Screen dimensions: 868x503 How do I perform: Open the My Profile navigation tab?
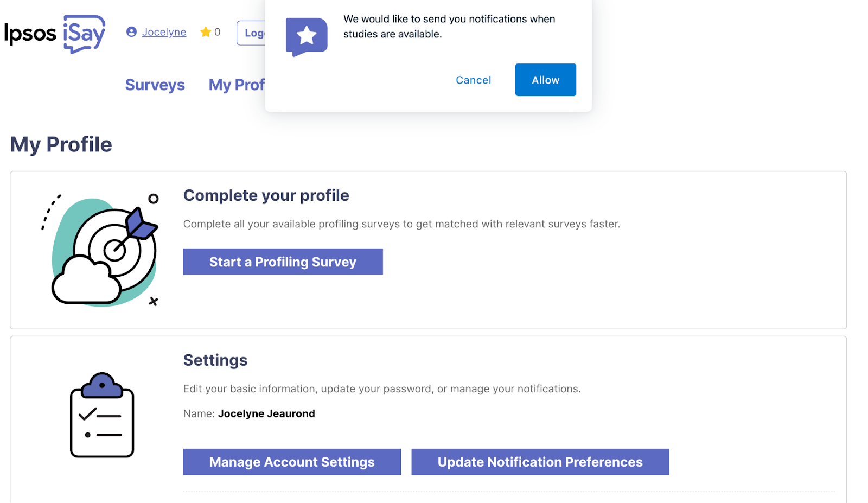point(237,85)
